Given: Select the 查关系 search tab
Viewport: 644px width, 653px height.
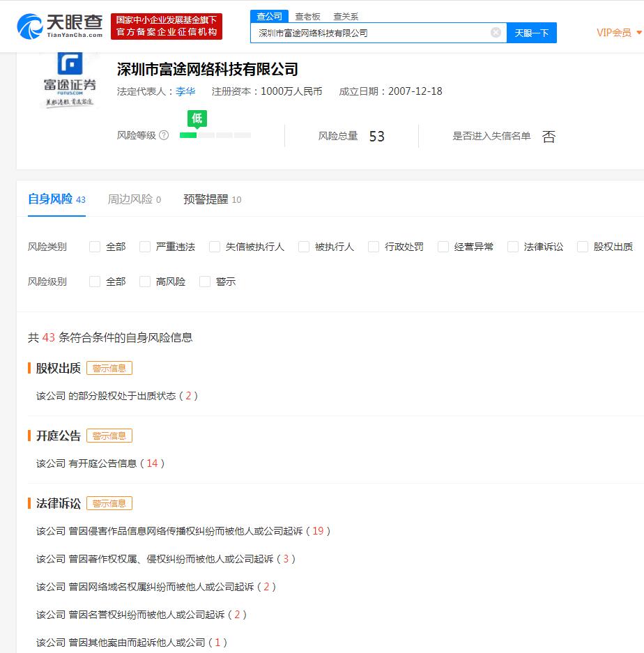Looking at the screenshot, I should click(x=346, y=17).
